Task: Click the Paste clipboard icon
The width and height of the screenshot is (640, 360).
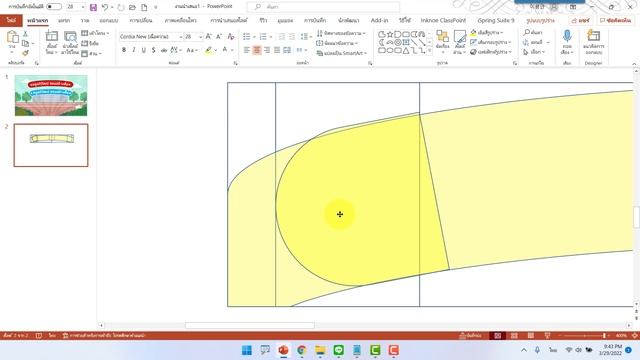Action: click(x=12, y=38)
